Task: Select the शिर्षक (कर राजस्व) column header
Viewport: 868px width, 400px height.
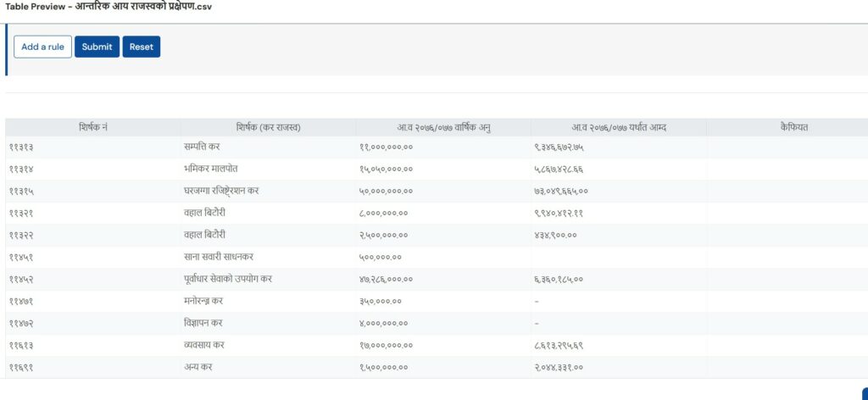Action: pyautogui.click(x=269, y=128)
